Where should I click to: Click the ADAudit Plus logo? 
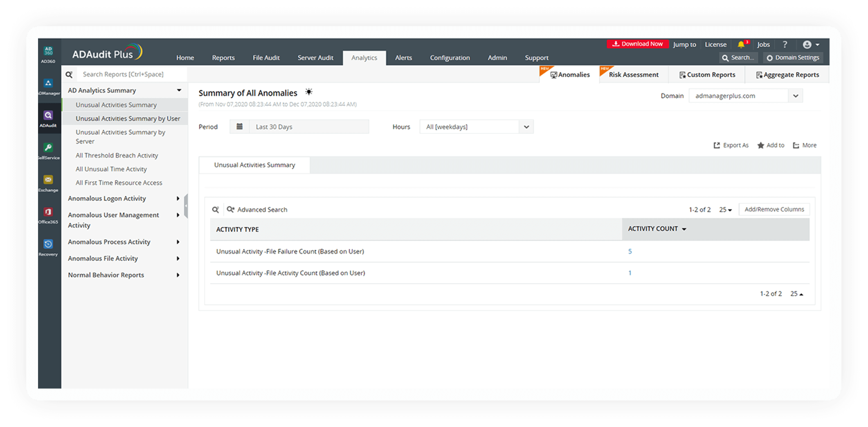107,52
